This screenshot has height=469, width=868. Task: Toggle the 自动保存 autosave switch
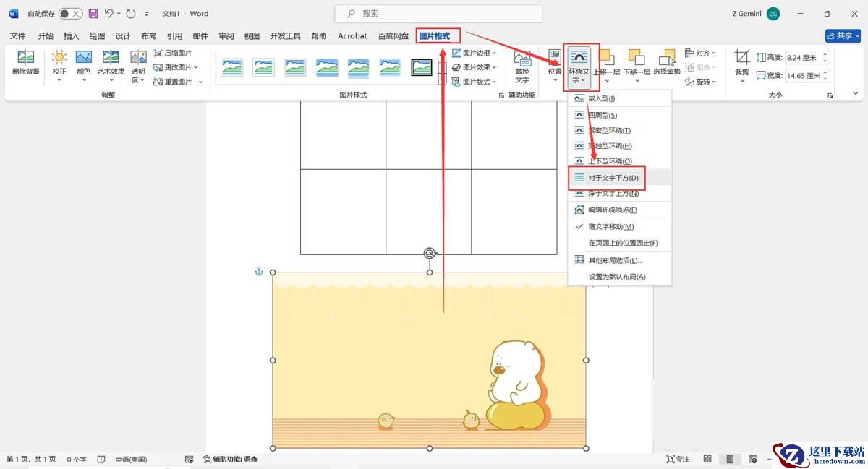pos(70,14)
